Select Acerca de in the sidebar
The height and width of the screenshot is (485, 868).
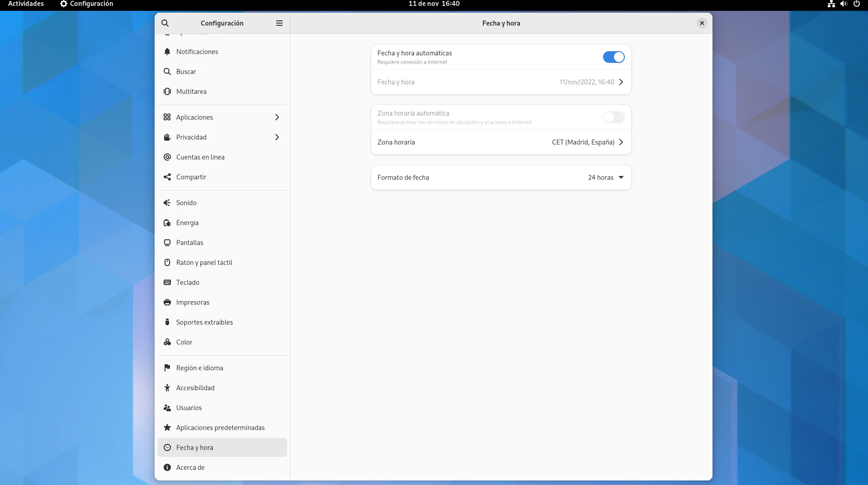(190, 467)
